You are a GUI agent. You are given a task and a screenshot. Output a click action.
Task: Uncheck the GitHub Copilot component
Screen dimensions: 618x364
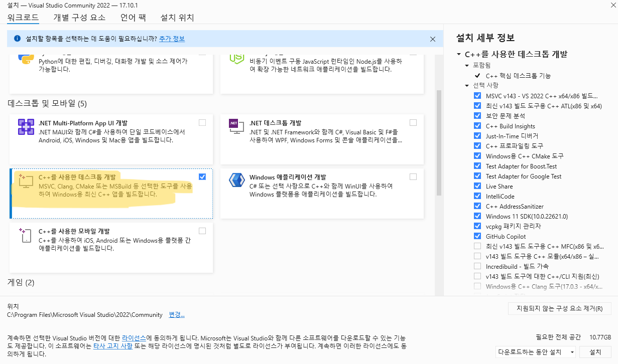tap(477, 236)
